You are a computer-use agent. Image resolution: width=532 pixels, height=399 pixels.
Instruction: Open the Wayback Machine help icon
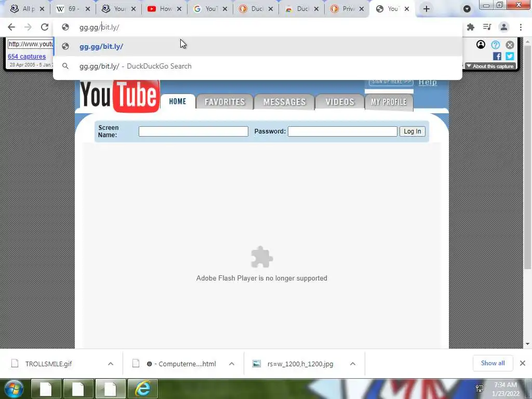pos(495,45)
